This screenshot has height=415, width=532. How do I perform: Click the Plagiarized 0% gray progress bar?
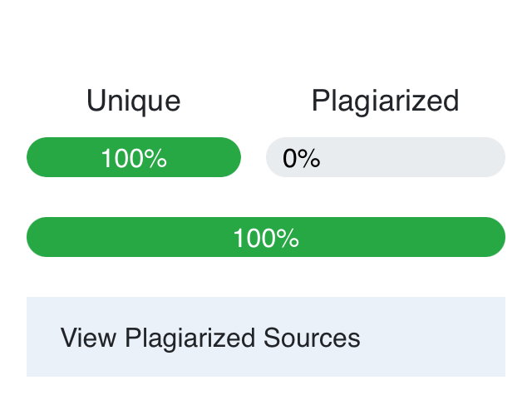[386, 157]
